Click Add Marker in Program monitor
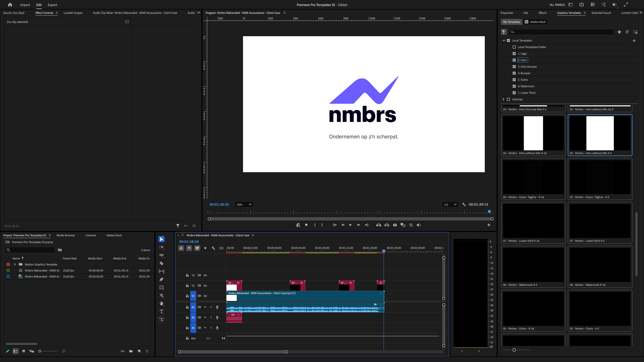Viewport: 644px width, 362px height. pyautogui.click(x=306, y=225)
